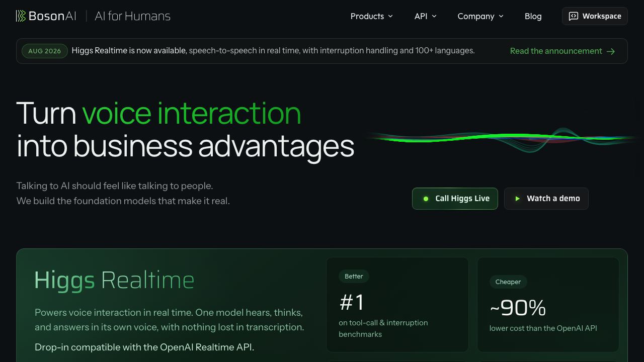Viewport: 644px width, 362px height.
Task: Expand the API chevron arrow
Action: click(x=434, y=17)
